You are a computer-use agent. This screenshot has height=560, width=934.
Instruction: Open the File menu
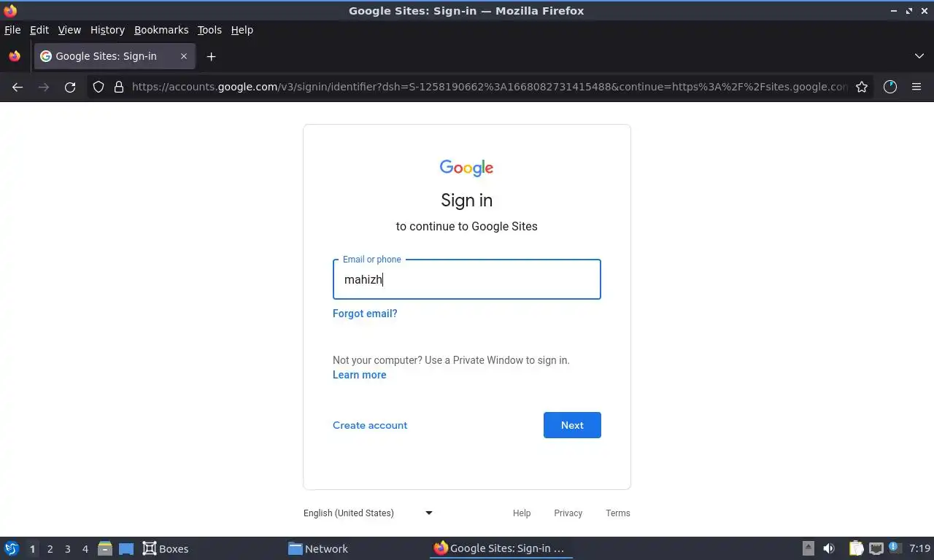pyautogui.click(x=12, y=30)
